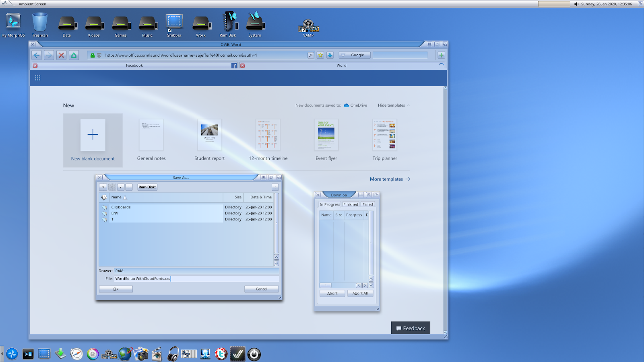Viewport: 644px width, 362px height.
Task: Switch to the Facebook browser tab
Action: pos(134,66)
